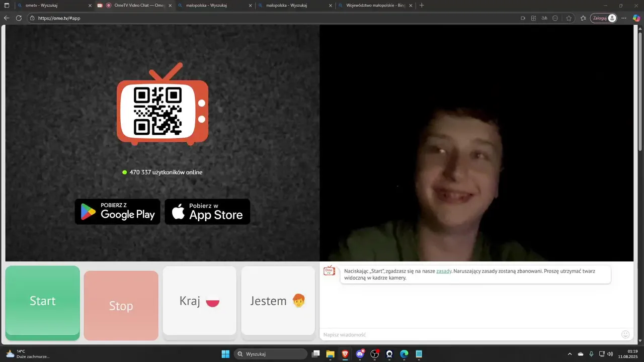
Task: Close the OmeTV Video Chat tab
Action: click(x=170, y=6)
